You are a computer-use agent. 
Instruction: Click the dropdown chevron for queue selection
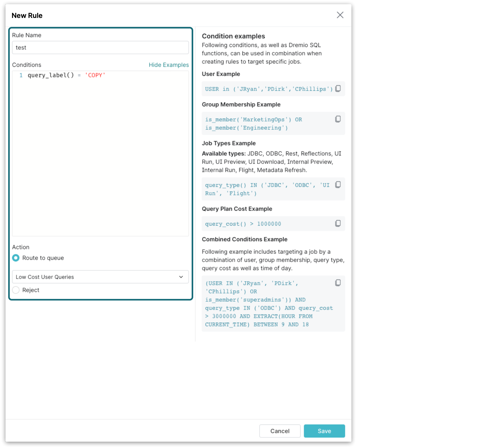[x=181, y=277]
